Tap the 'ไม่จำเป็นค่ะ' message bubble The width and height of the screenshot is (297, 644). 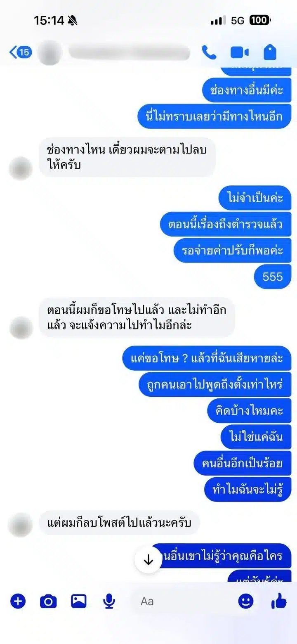tap(255, 198)
